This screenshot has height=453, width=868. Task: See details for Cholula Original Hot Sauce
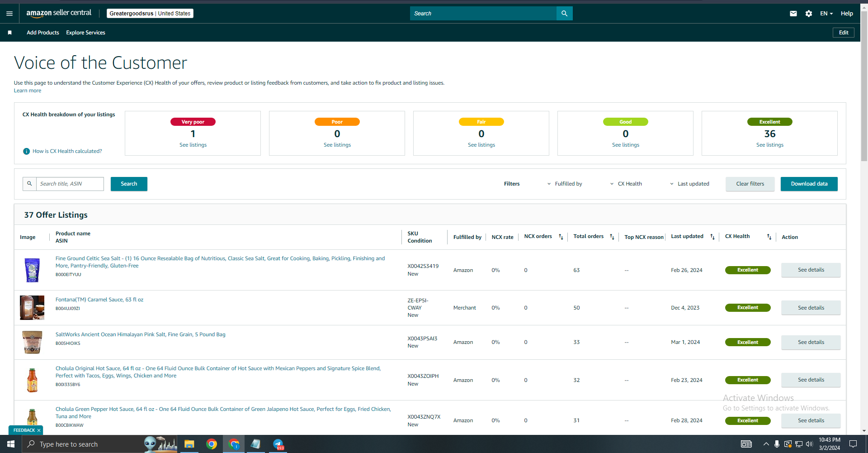811,380
